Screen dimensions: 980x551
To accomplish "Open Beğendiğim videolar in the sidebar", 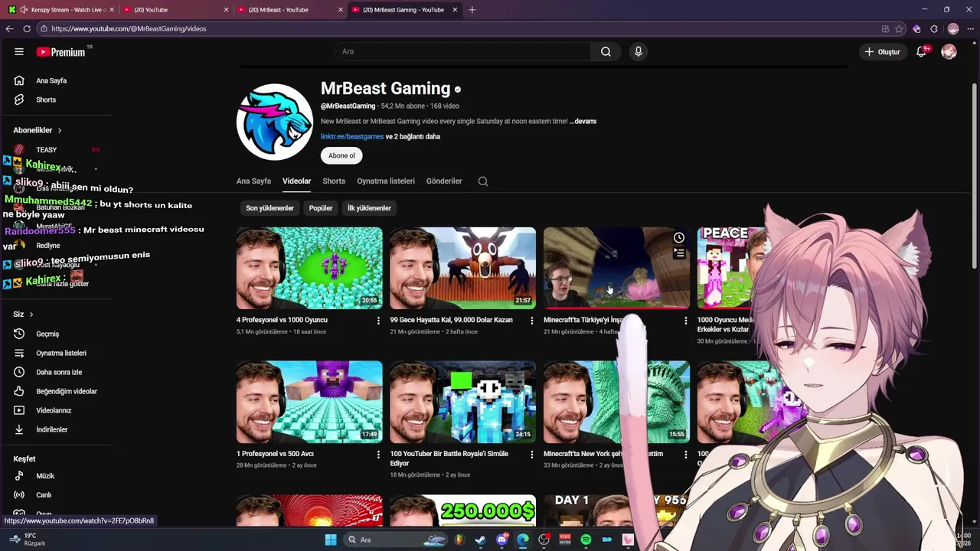I will coord(67,391).
